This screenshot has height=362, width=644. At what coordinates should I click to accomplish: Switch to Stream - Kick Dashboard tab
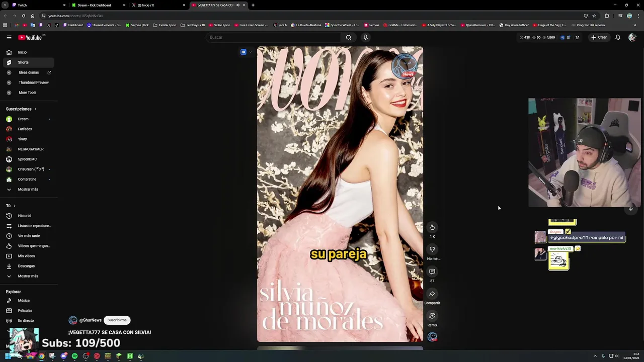point(98,5)
